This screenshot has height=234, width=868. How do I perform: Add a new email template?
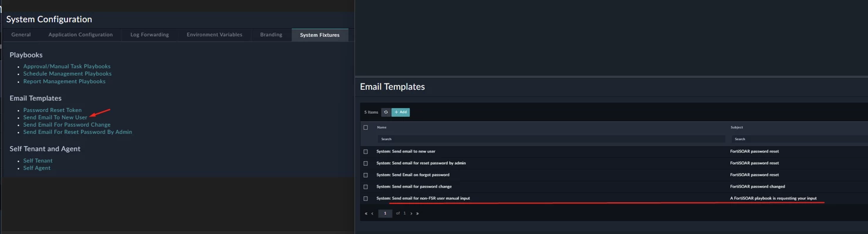click(401, 112)
